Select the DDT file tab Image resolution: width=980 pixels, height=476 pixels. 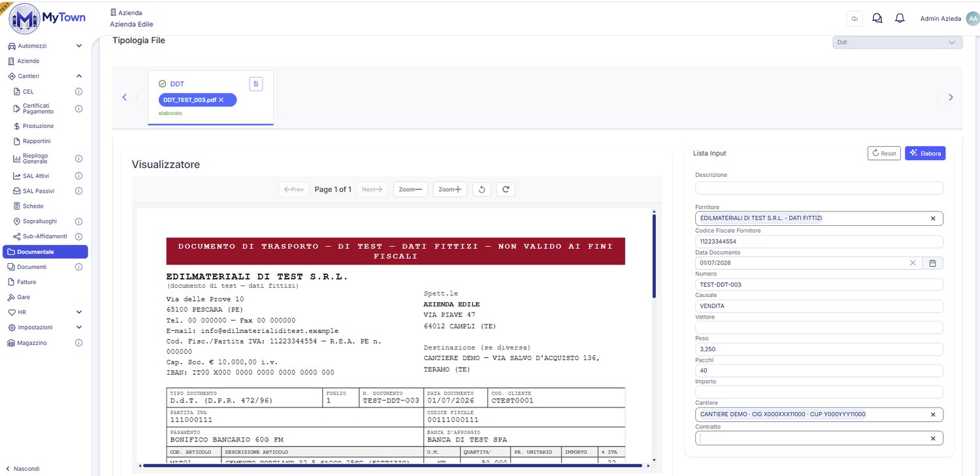coord(210,97)
